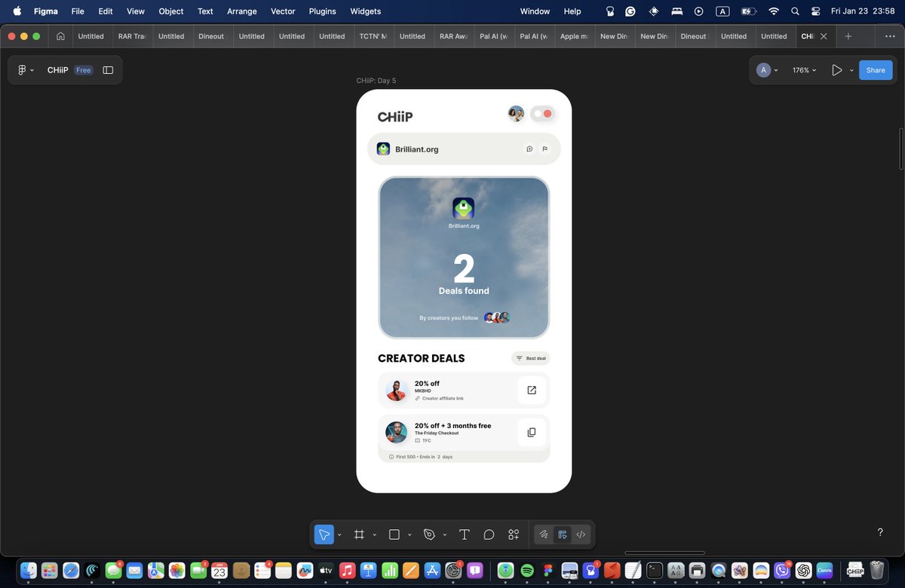Open the three-dots overflow menu
This screenshot has width=905, height=588.
890,36
